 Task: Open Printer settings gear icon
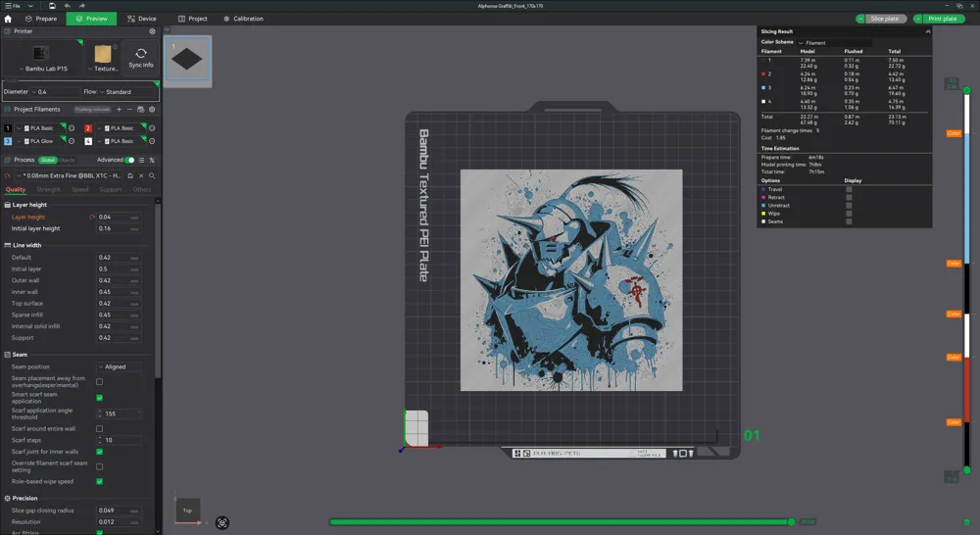[x=152, y=31]
